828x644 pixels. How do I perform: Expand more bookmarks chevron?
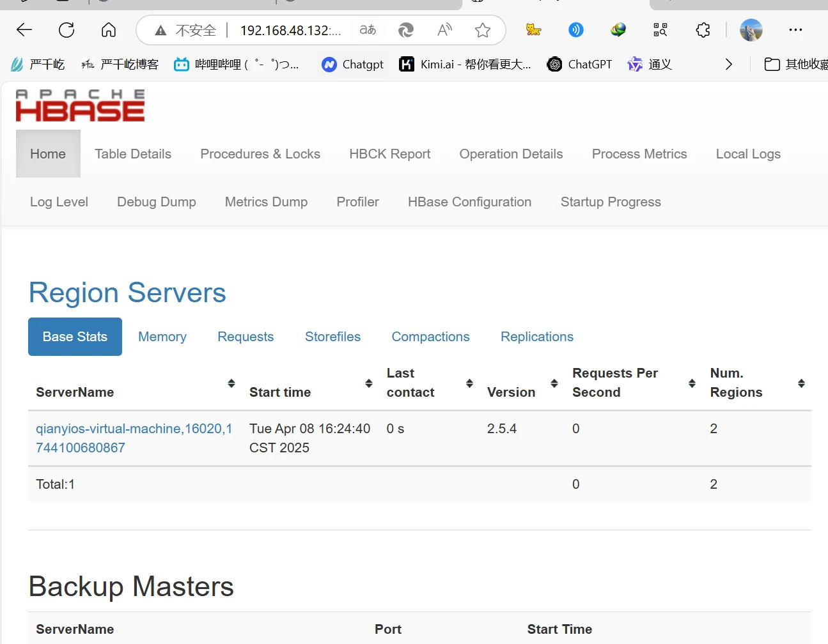(x=728, y=65)
